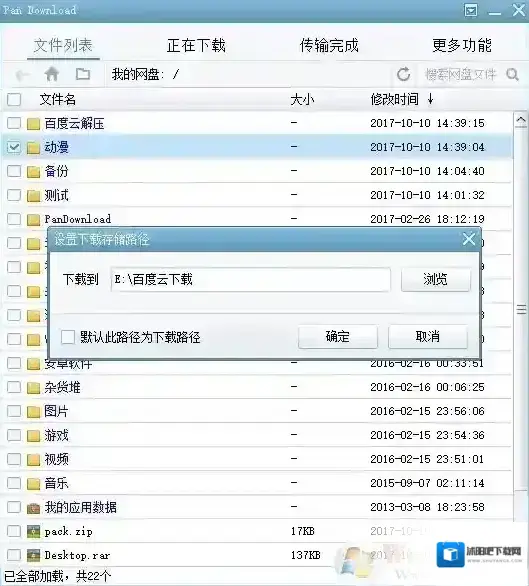Screen dimensions: 529x586
Task: Select the 图片 folder name
Action: click(x=56, y=411)
